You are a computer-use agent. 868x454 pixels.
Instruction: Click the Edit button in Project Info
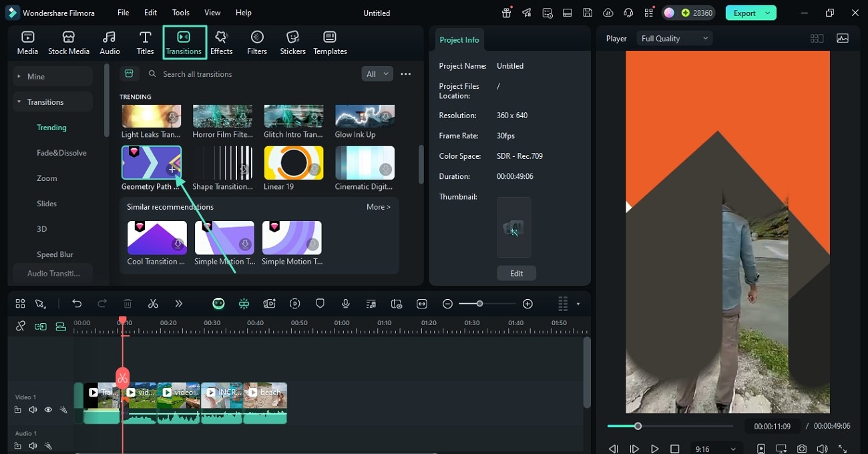coord(516,273)
